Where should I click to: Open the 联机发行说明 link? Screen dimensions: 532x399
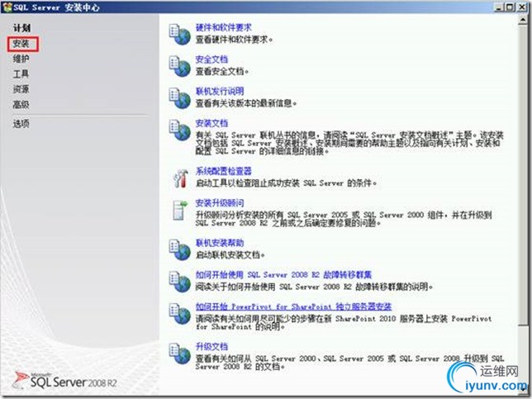(x=220, y=91)
